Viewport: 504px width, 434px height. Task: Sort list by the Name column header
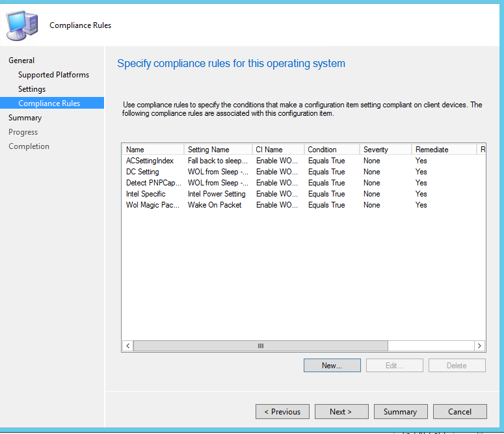pos(153,150)
